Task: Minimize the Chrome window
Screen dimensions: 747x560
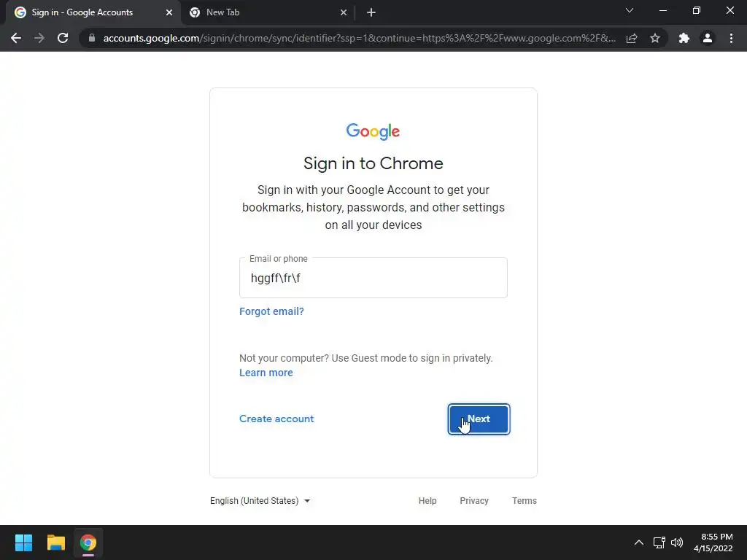Action: click(x=662, y=10)
